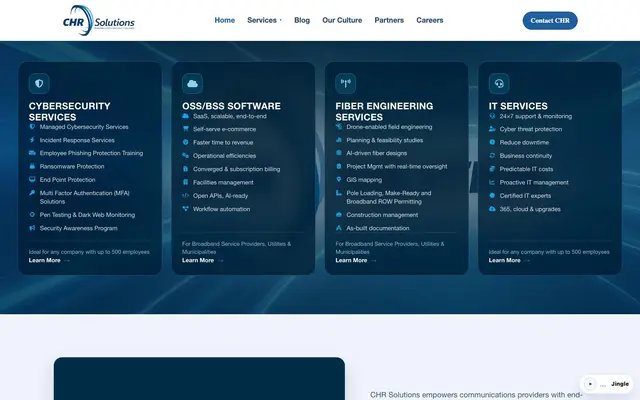Navigate to Partners page
Image resolution: width=640 pixels, height=400 pixels.
pos(389,20)
